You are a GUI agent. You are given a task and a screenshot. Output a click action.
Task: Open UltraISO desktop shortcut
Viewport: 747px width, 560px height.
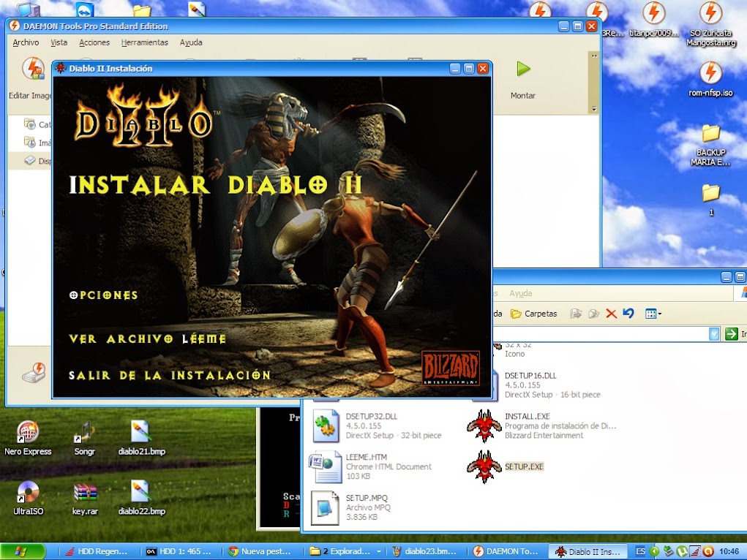(28, 498)
